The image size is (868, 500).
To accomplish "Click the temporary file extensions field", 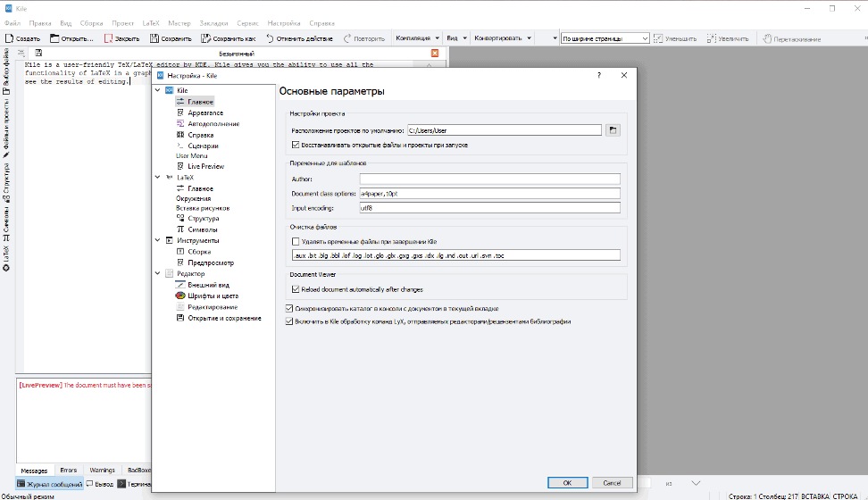I will [x=456, y=255].
